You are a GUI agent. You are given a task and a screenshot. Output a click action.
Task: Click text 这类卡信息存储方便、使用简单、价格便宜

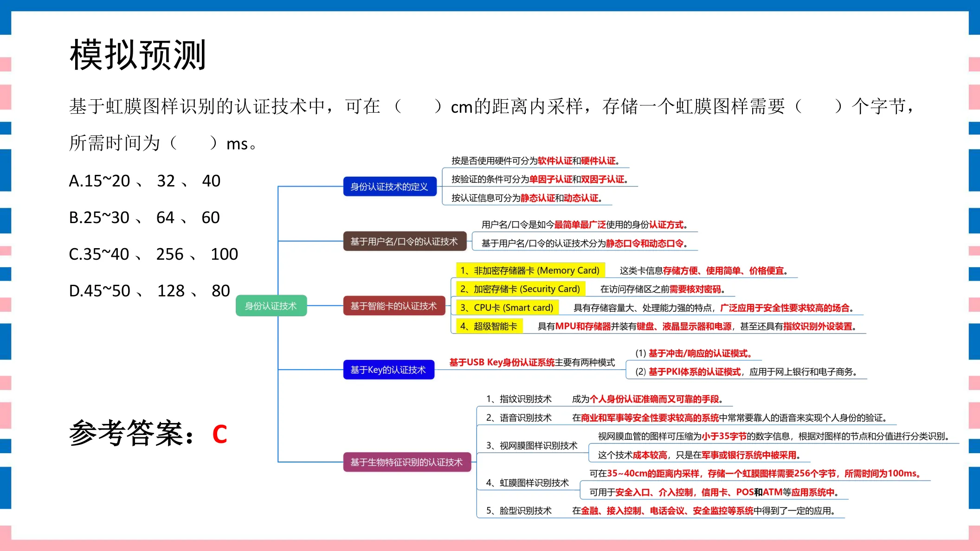pos(703,270)
